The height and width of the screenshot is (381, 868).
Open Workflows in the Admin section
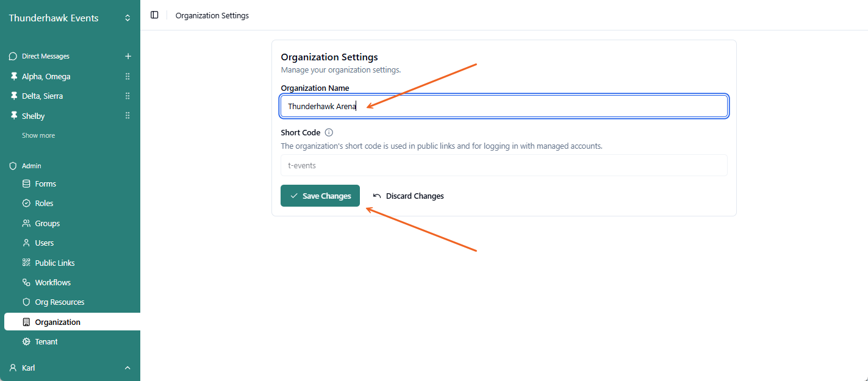click(52, 282)
